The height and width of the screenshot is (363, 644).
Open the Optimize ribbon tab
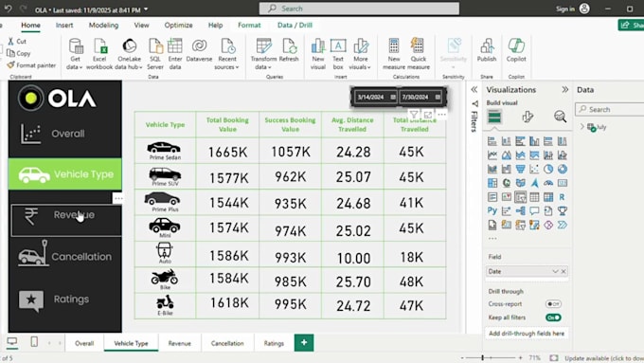click(x=178, y=25)
